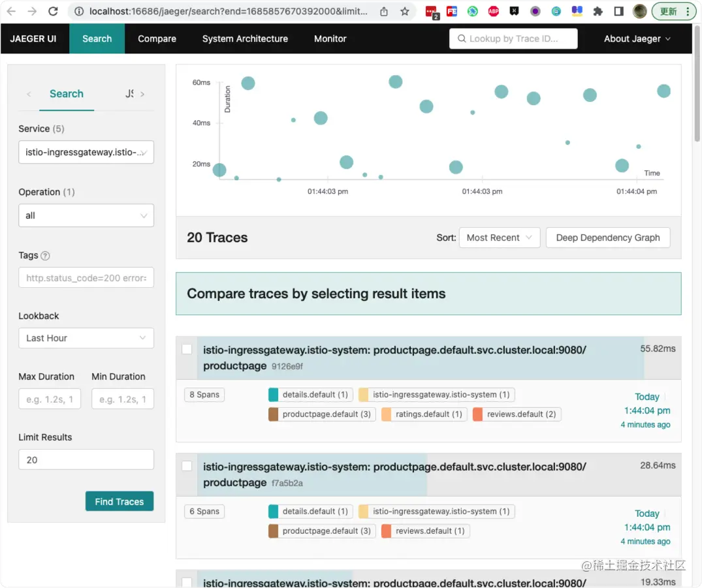
Task: Expand the About Jaeger menu
Action: [x=637, y=39]
